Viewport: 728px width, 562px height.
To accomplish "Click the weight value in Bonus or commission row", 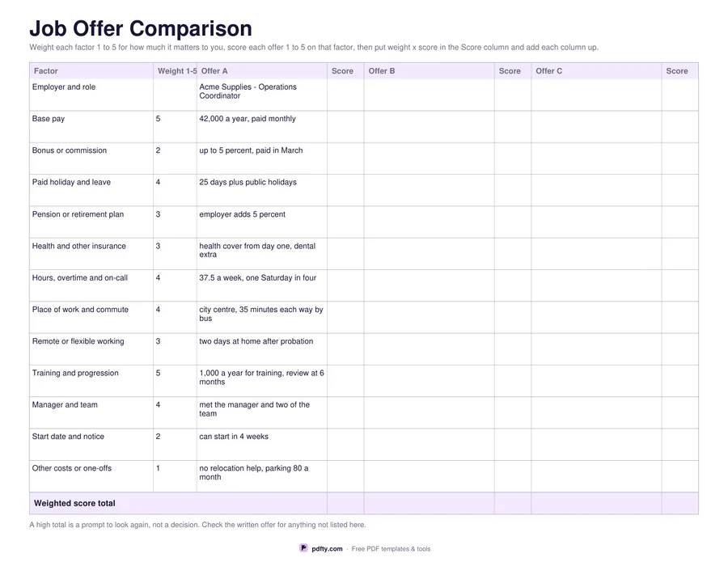I will coord(159,150).
